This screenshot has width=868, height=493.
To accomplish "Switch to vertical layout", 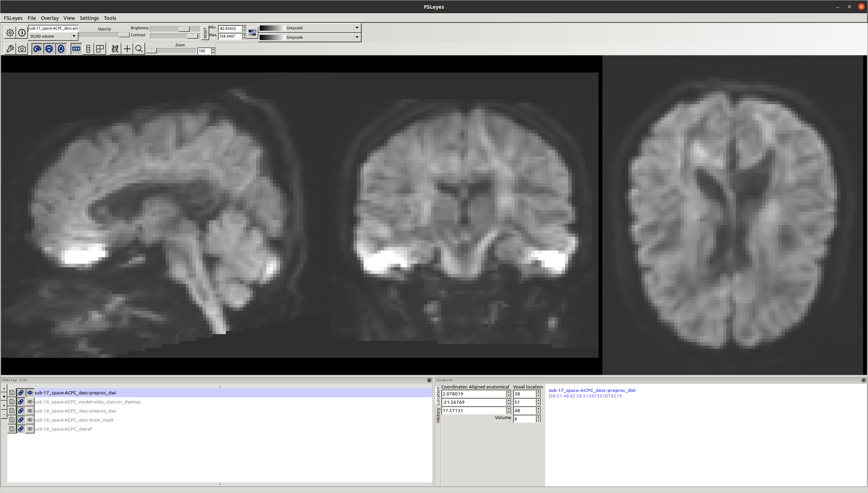I will click(88, 49).
